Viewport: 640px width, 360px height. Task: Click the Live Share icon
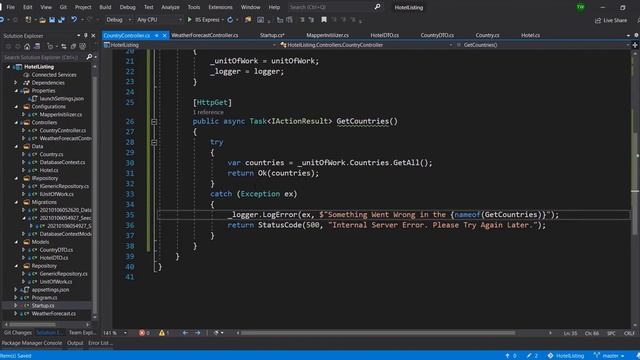point(598,20)
